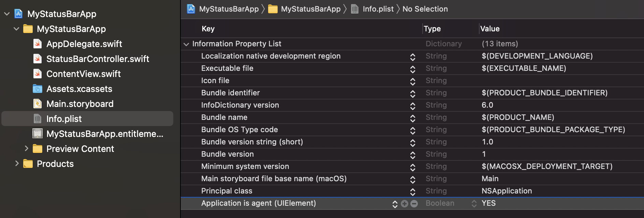Click the Key column header
This screenshot has width=644, height=218.
point(208,29)
